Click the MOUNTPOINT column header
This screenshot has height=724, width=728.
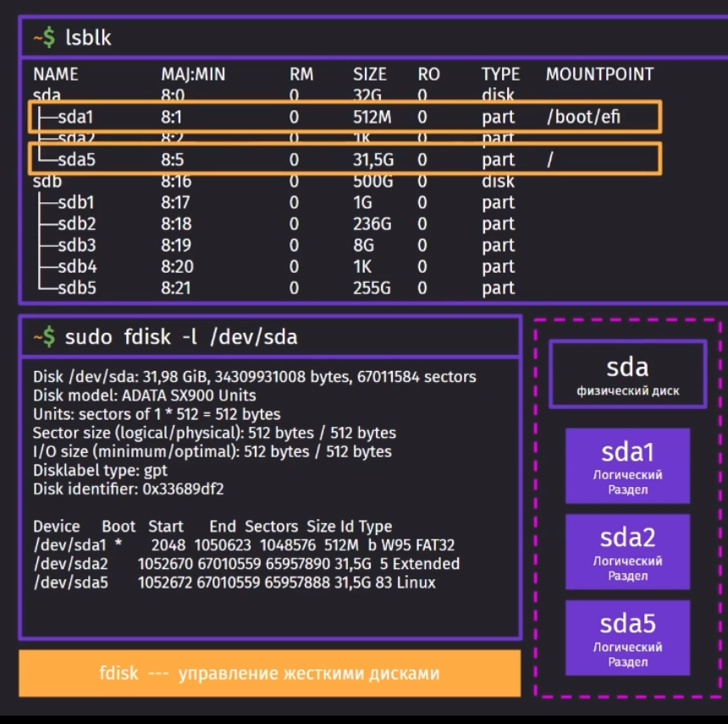(x=599, y=75)
